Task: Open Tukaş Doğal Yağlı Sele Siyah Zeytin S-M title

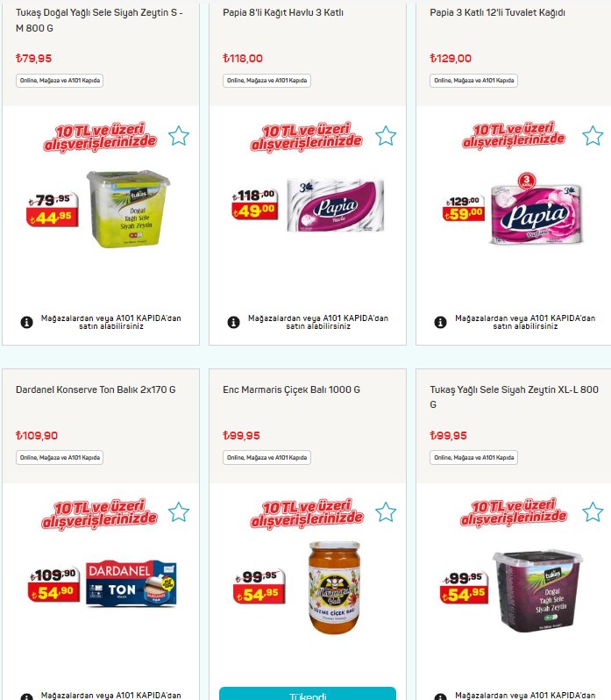Action: tap(99, 20)
